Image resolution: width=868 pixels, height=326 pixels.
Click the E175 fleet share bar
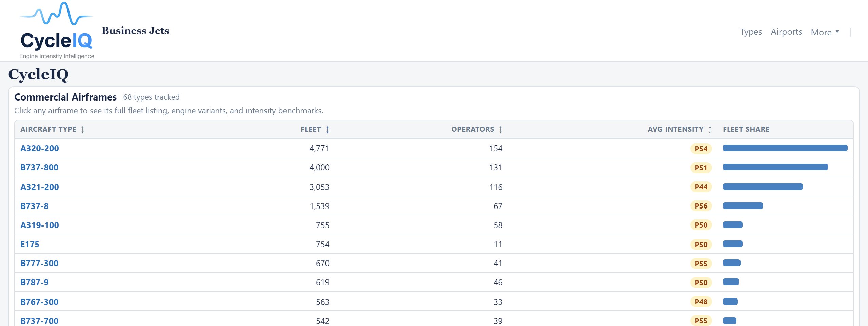pos(732,244)
